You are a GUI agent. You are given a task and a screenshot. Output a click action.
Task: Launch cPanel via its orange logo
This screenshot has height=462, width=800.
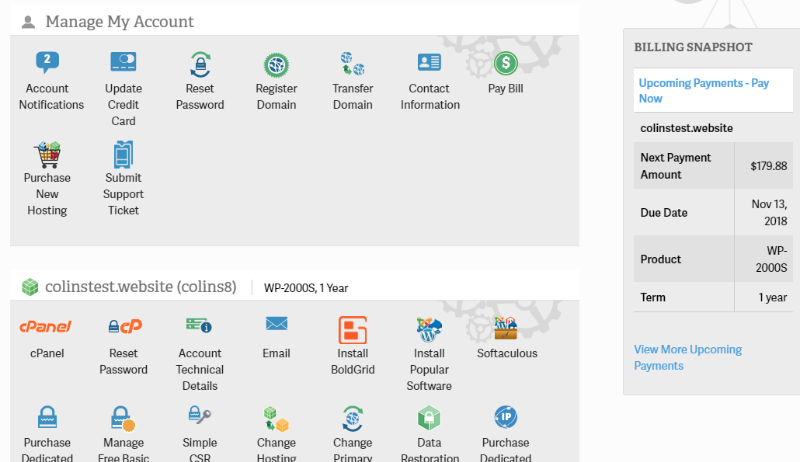pos(45,326)
